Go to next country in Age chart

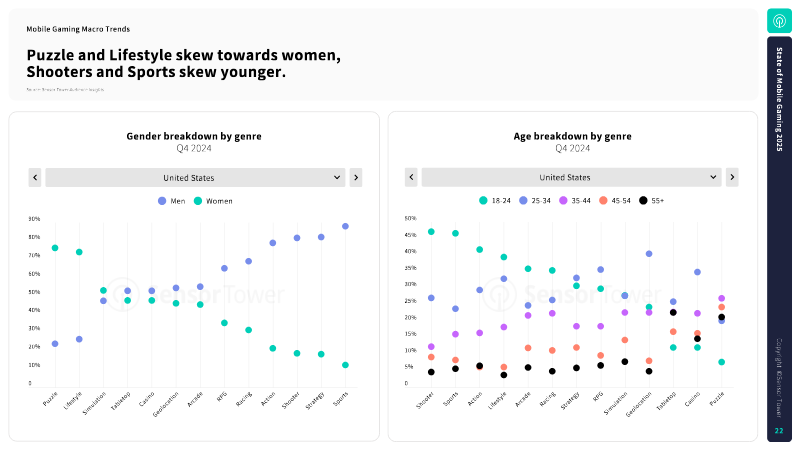click(732, 177)
